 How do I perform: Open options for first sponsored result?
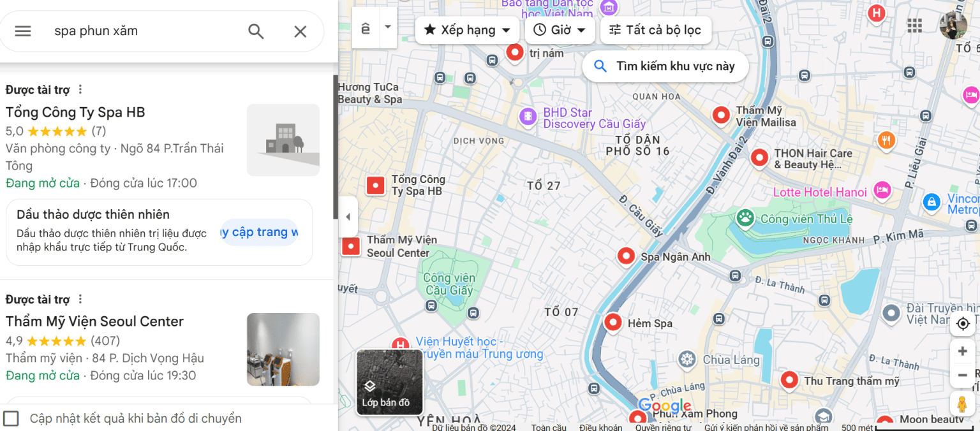pos(80,90)
